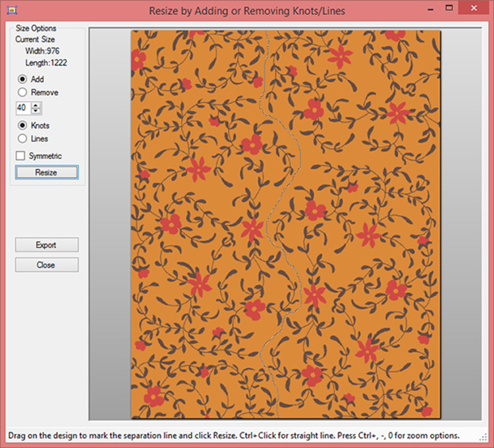Switch to the Lines radio option
This screenshot has height=448, width=494.
pyautogui.click(x=23, y=139)
